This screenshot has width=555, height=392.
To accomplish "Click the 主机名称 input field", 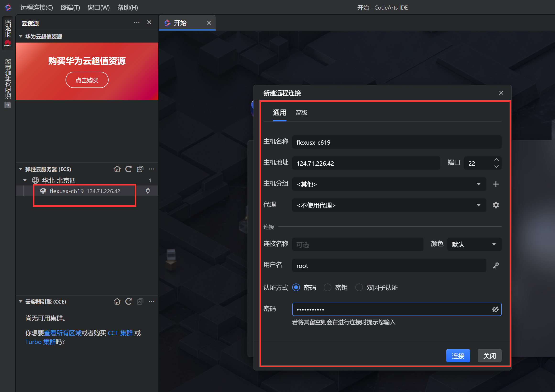I will pyautogui.click(x=397, y=142).
